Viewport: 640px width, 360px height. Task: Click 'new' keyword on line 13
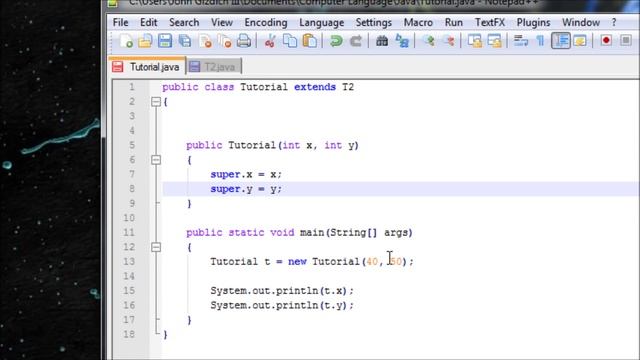pyautogui.click(x=297, y=262)
